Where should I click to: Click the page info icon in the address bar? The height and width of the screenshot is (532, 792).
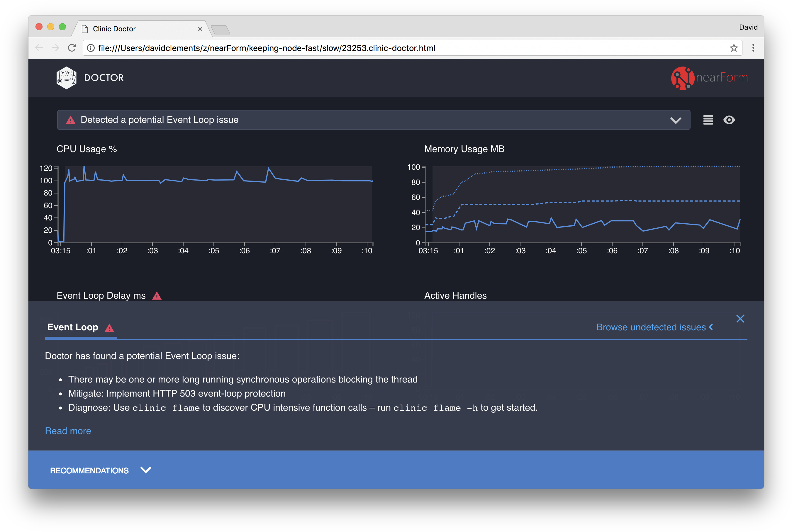pos(90,48)
